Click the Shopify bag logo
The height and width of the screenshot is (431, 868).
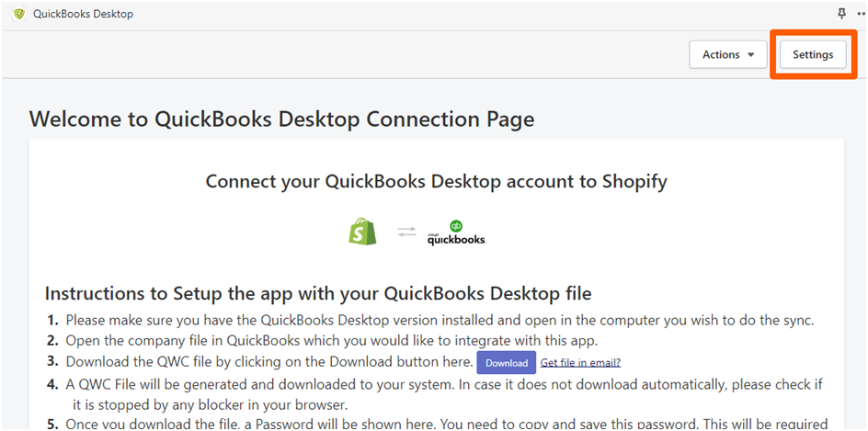[362, 232]
